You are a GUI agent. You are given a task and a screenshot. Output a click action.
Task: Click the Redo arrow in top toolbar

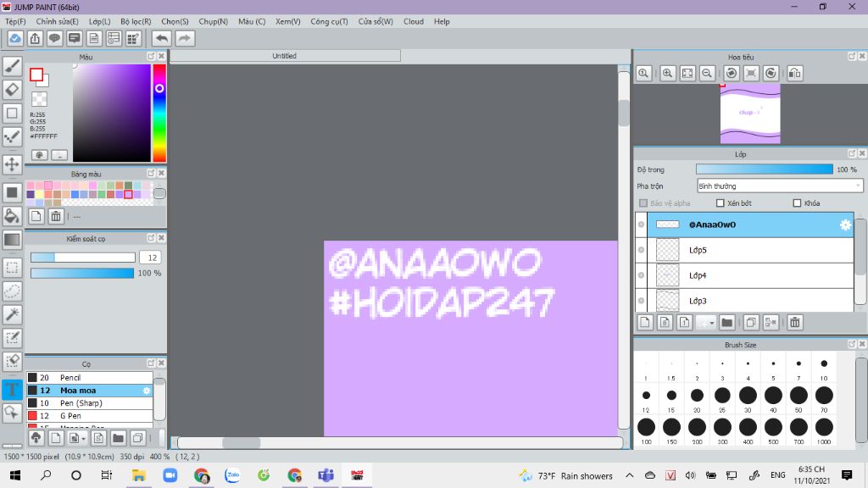tap(185, 38)
